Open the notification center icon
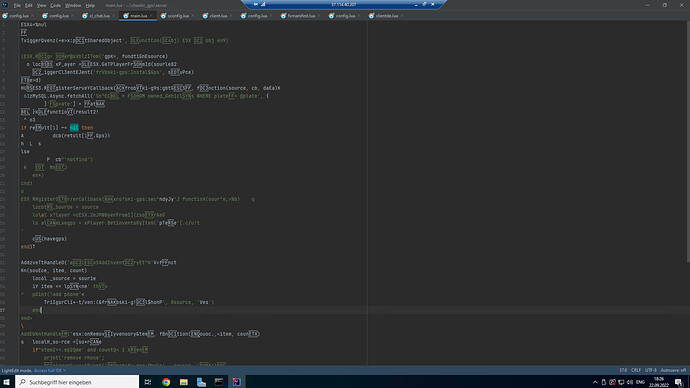 (679, 382)
